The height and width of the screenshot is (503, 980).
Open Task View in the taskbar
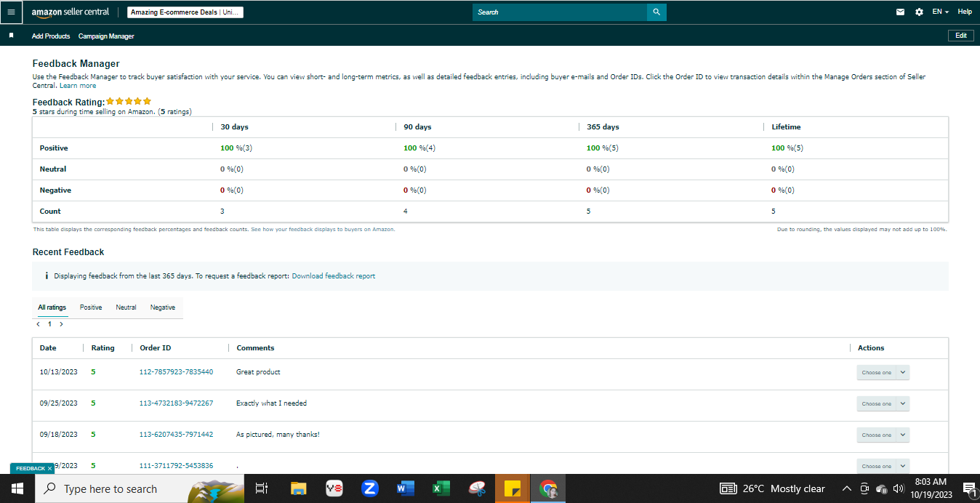262,488
